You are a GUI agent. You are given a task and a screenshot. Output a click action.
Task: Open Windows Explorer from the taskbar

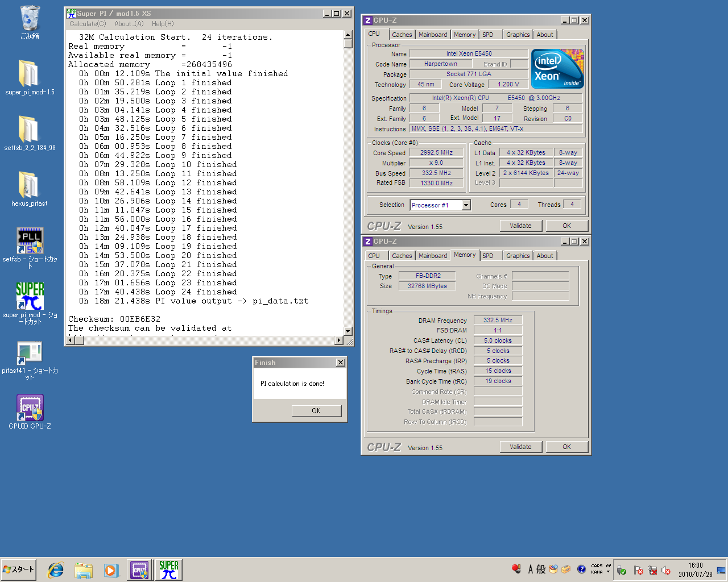(x=84, y=570)
